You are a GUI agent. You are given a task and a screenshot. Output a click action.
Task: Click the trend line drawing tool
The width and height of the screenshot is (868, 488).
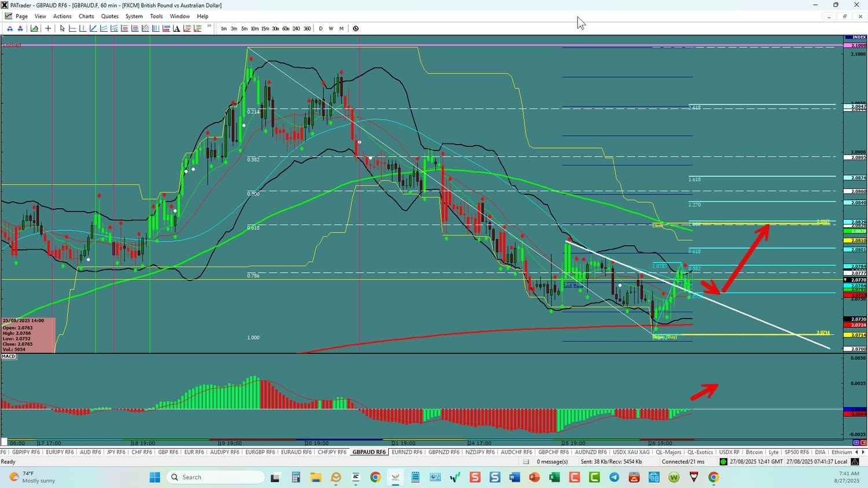coord(93,28)
